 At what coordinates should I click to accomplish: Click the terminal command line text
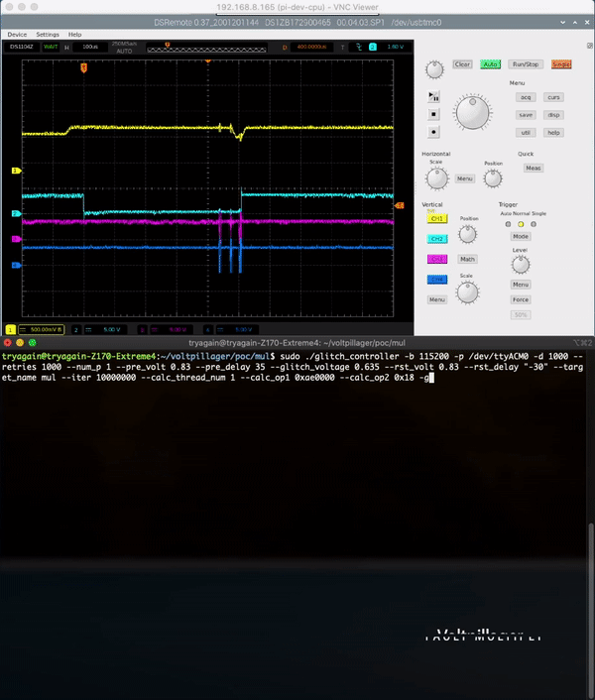point(293,367)
